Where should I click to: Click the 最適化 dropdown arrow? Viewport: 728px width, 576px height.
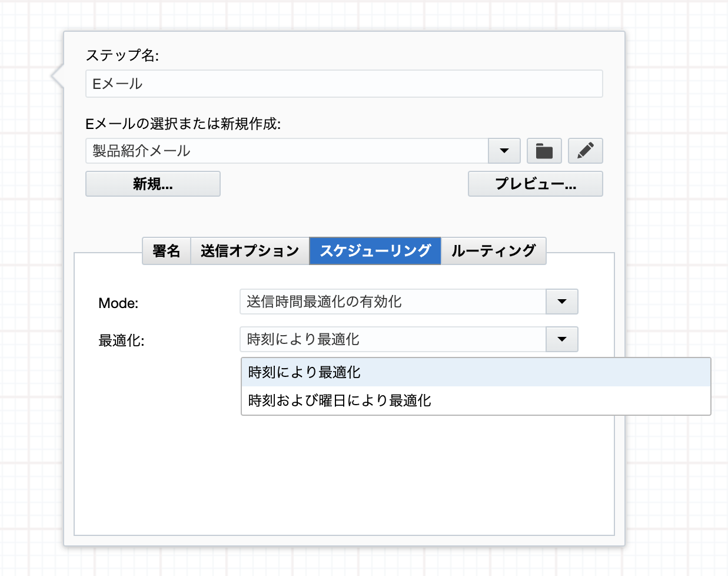pyautogui.click(x=561, y=339)
